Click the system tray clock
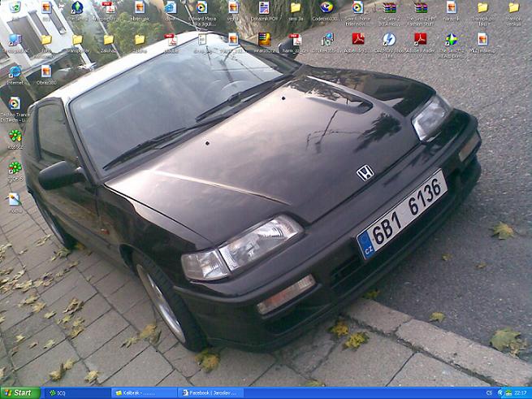The height and width of the screenshot is (399, 532). [x=519, y=392]
